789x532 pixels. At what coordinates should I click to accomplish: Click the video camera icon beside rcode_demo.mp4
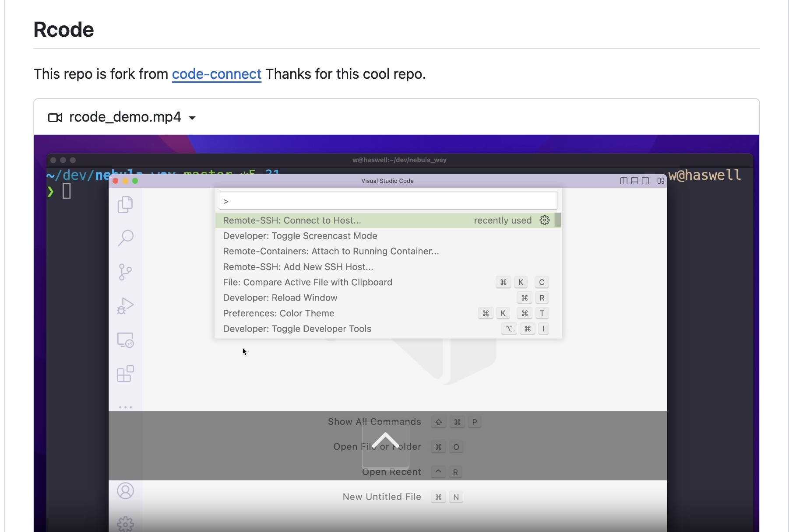[55, 117]
